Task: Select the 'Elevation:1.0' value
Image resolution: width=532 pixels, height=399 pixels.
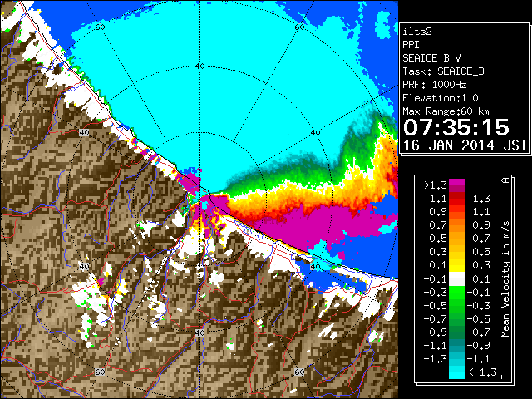Action: [x=441, y=98]
